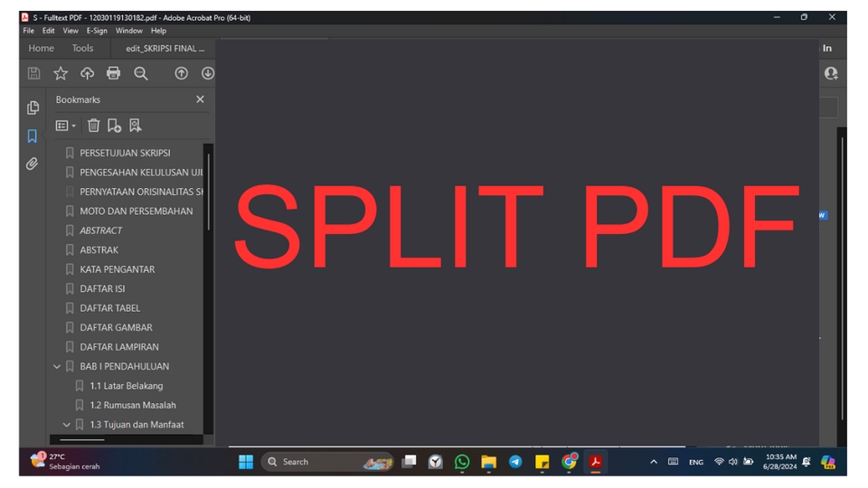Image resolution: width=868 pixels, height=488 pixels.
Task: Go to previous page up-arrow icon
Action: click(x=181, y=73)
